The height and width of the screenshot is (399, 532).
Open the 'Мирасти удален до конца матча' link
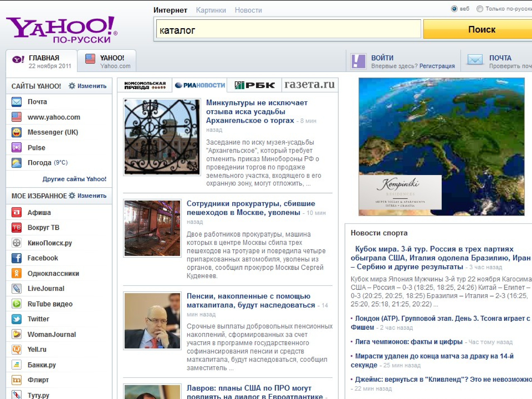(x=432, y=360)
